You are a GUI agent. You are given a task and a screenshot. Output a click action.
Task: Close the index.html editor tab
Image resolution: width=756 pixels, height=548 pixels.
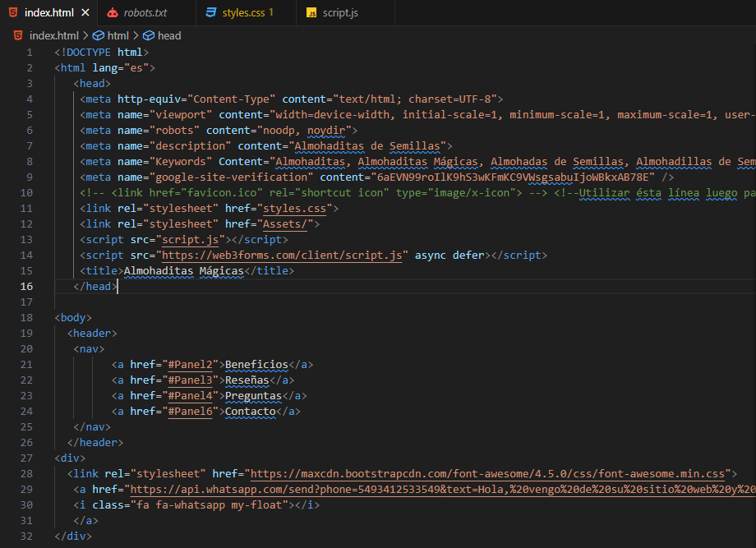pyautogui.click(x=86, y=13)
